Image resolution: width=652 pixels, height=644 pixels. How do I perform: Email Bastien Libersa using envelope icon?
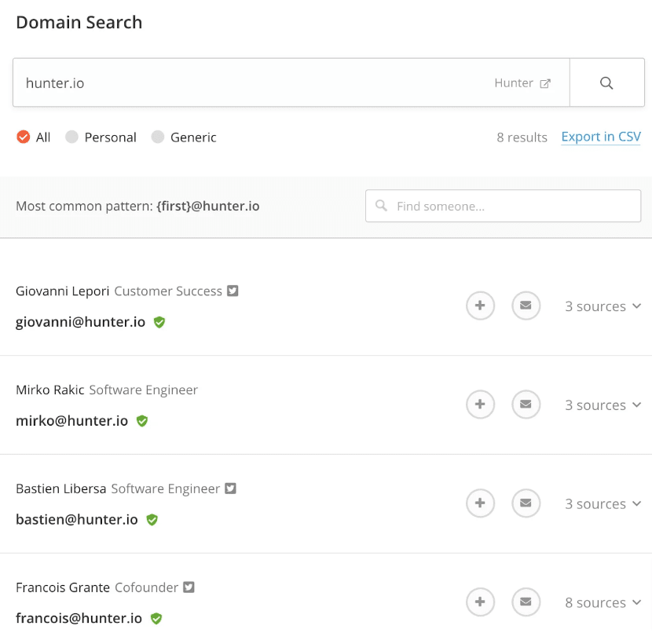pos(526,503)
